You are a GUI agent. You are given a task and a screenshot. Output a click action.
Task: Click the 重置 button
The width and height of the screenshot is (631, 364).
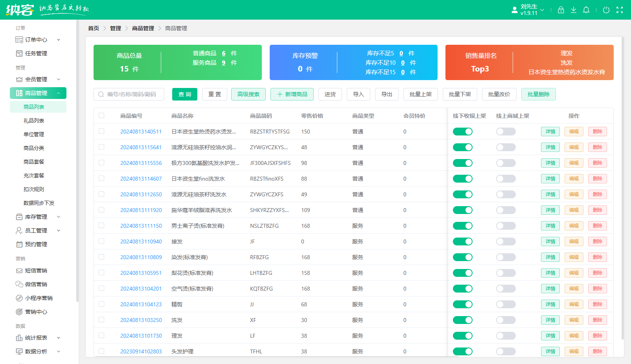[x=215, y=94]
